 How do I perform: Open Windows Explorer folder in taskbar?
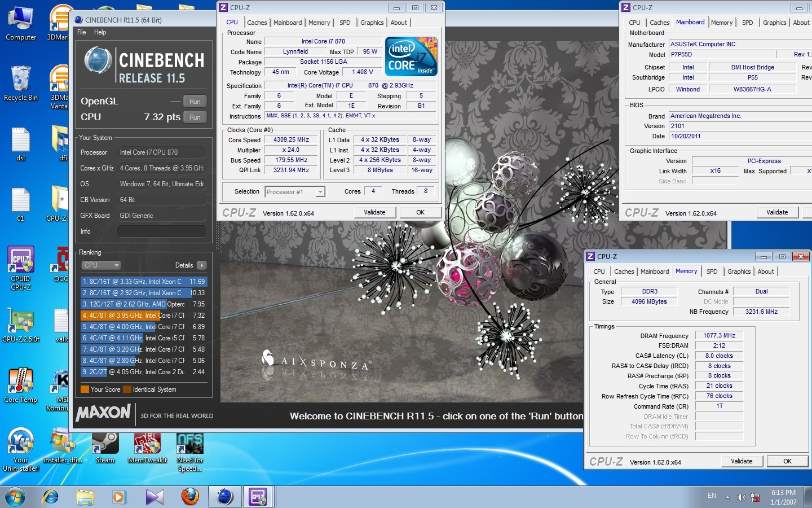(85, 497)
